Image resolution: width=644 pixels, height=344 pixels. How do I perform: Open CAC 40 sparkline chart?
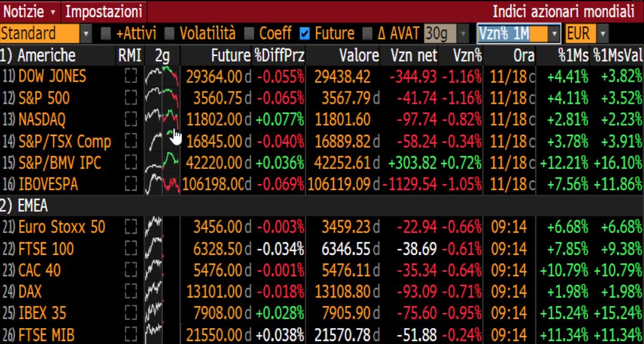(x=162, y=270)
